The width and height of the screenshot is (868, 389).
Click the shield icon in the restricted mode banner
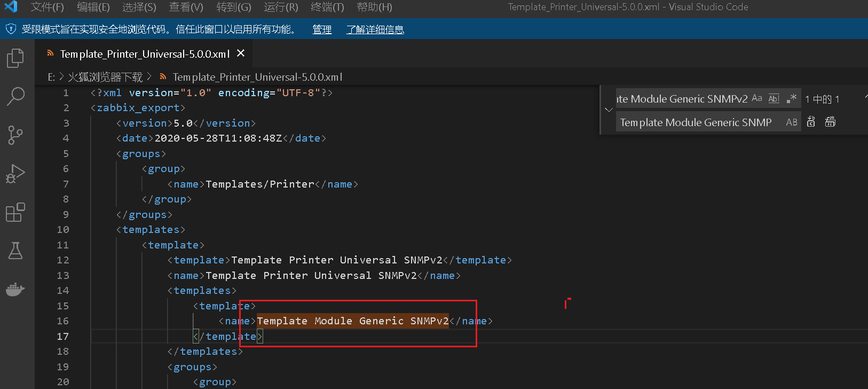(x=11, y=29)
